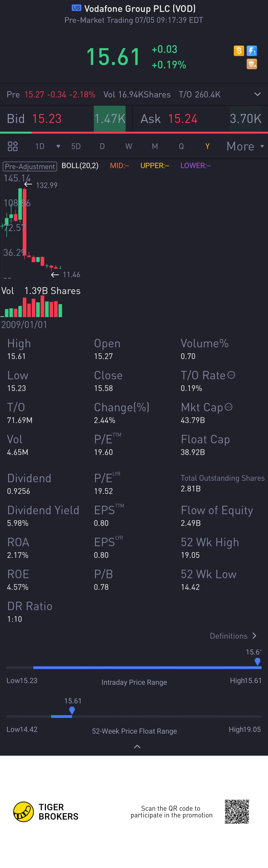The height and width of the screenshot is (868, 268).
Task: Open the chart layout grid icon
Action: pyautogui.click(x=13, y=146)
